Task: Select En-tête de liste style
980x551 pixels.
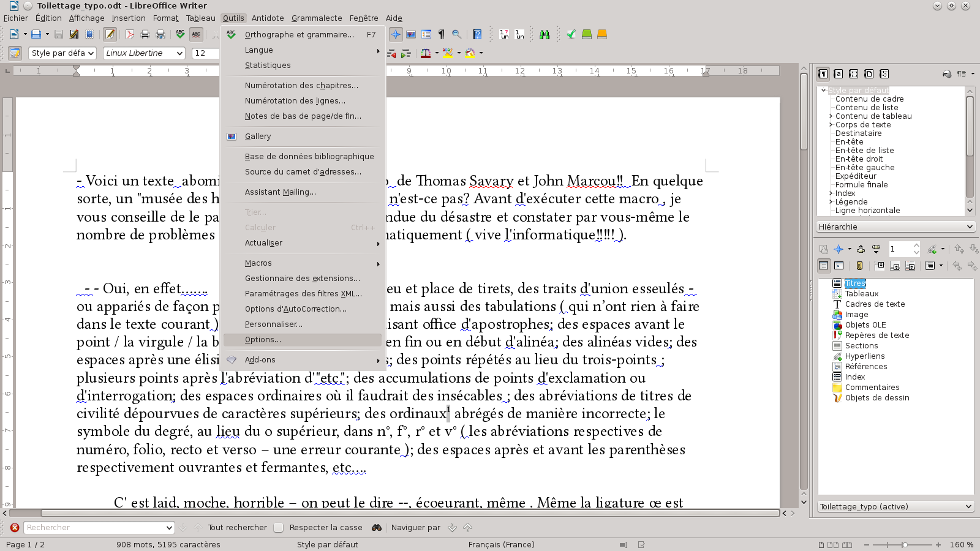Action: (x=864, y=151)
